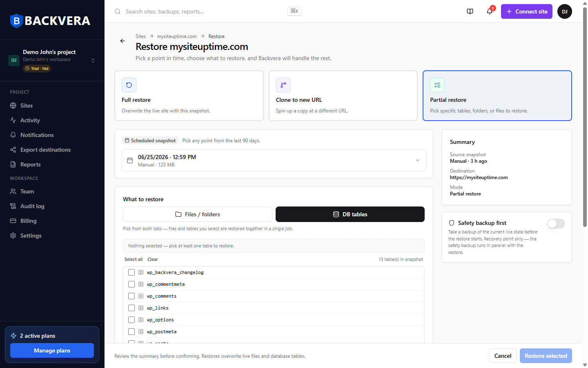Check the wp_links table

pyautogui.click(x=131, y=308)
